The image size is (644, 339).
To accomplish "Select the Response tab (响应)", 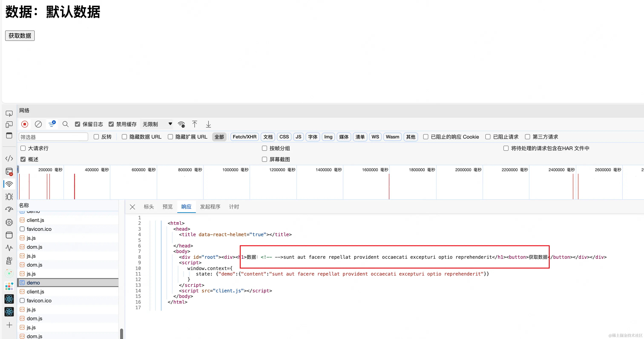I will tap(186, 207).
